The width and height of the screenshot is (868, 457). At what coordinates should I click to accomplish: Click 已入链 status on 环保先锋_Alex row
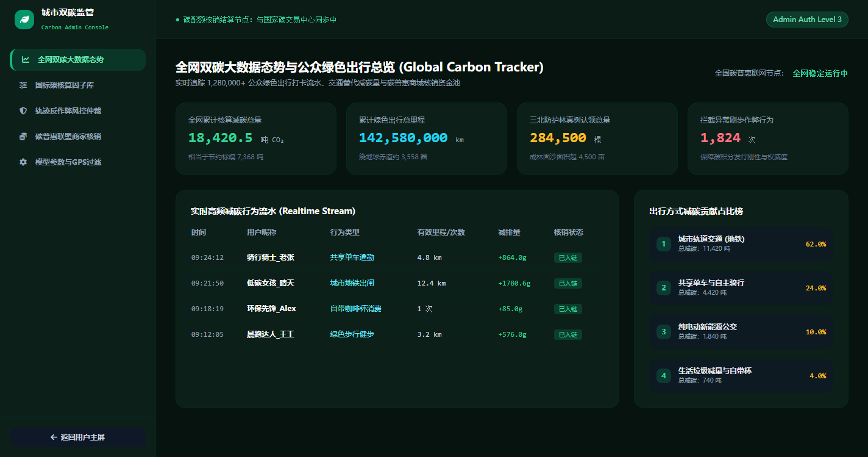[x=568, y=309]
